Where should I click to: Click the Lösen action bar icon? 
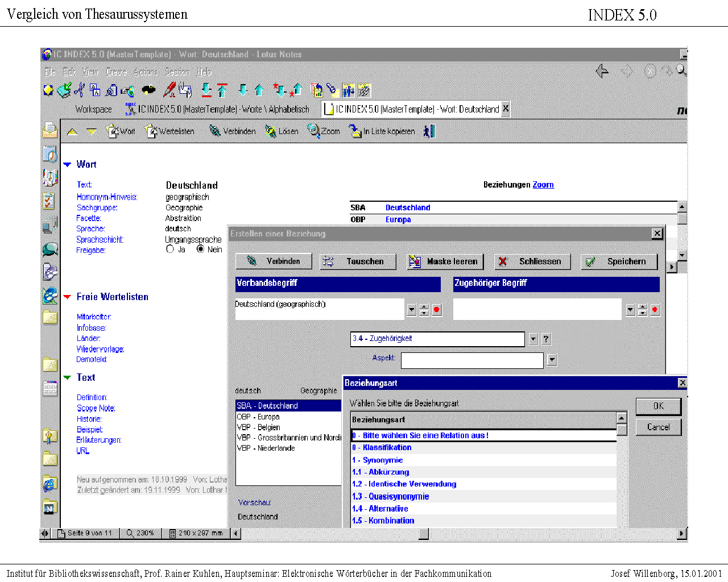(271, 131)
